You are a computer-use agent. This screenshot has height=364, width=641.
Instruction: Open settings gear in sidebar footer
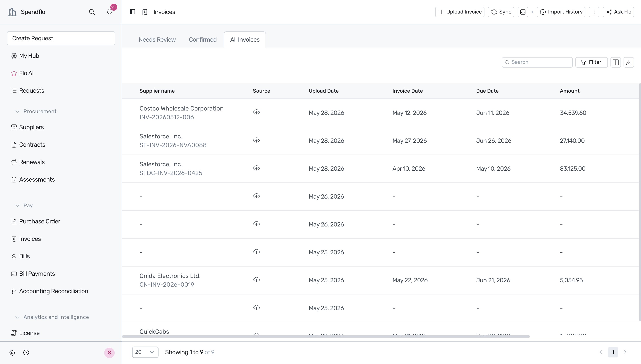[x=12, y=353]
